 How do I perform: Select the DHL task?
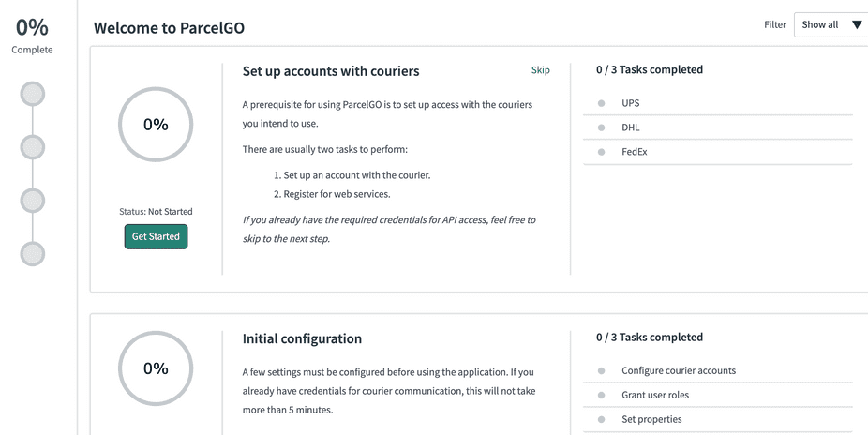coord(717,127)
